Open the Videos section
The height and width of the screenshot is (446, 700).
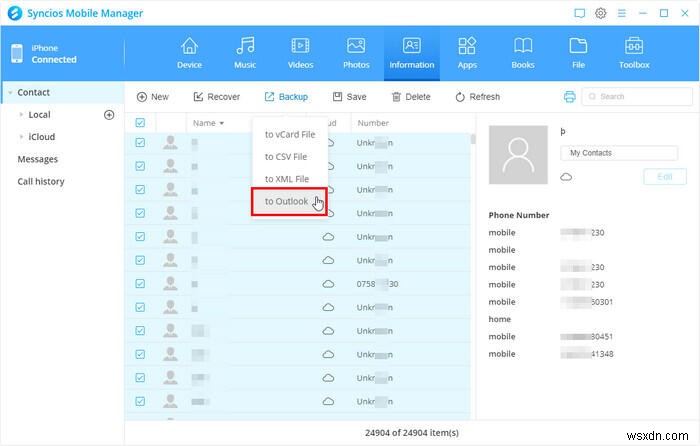tap(300, 53)
